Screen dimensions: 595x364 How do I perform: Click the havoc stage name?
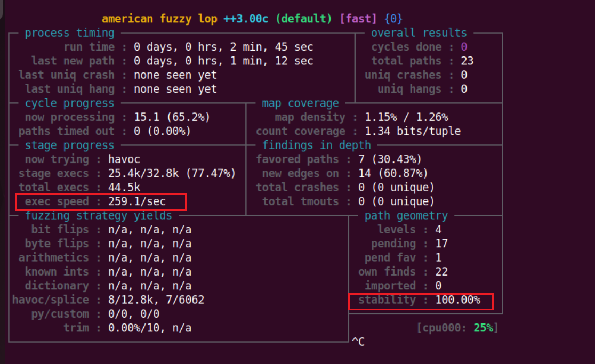tap(124, 159)
